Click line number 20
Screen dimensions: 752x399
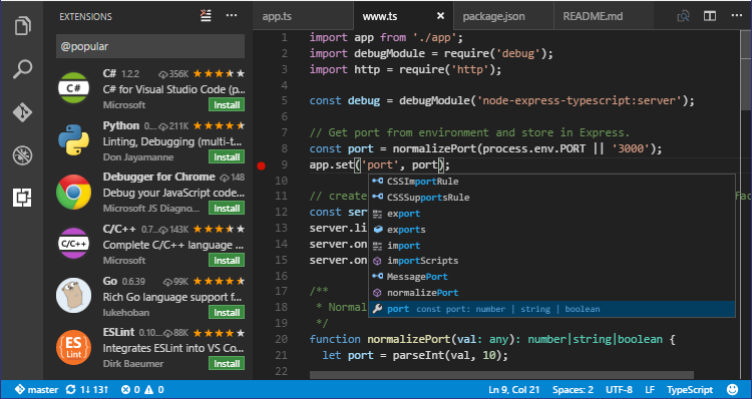281,339
